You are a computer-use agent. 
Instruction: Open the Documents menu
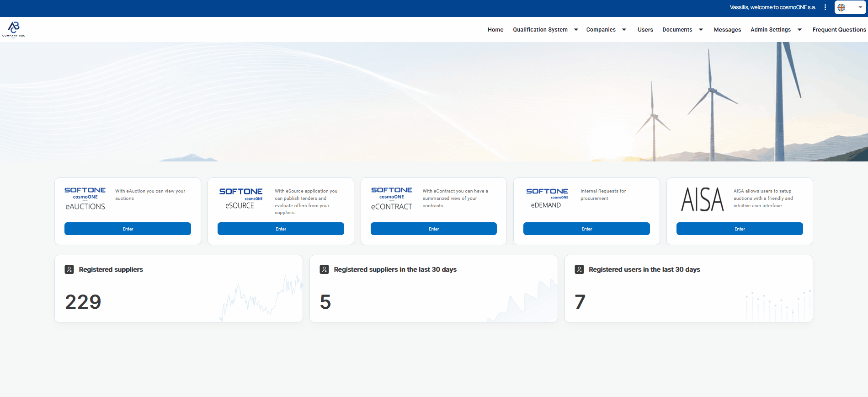(x=677, y=30)
